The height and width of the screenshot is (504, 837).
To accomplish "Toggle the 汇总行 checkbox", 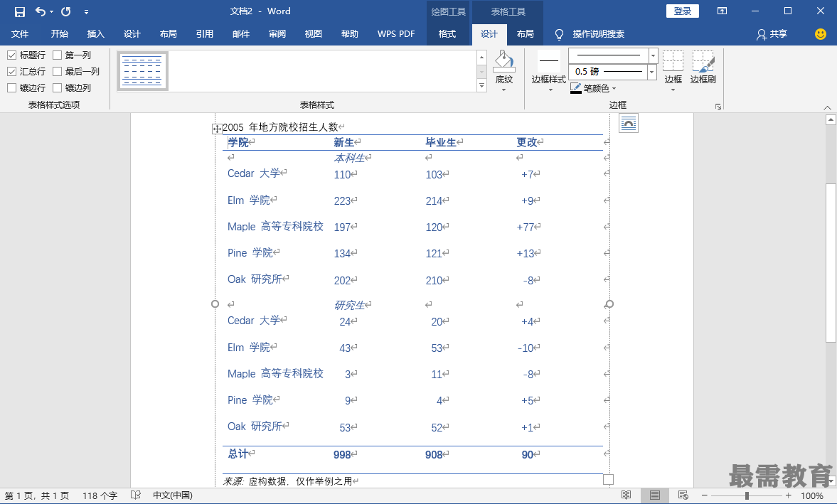I will 12,72.
